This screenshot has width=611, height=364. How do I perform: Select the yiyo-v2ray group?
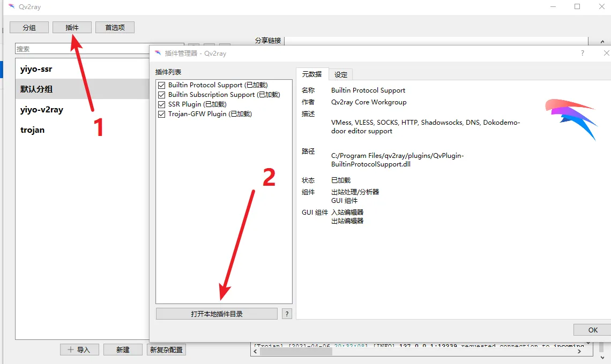click(x=42, y=110)
